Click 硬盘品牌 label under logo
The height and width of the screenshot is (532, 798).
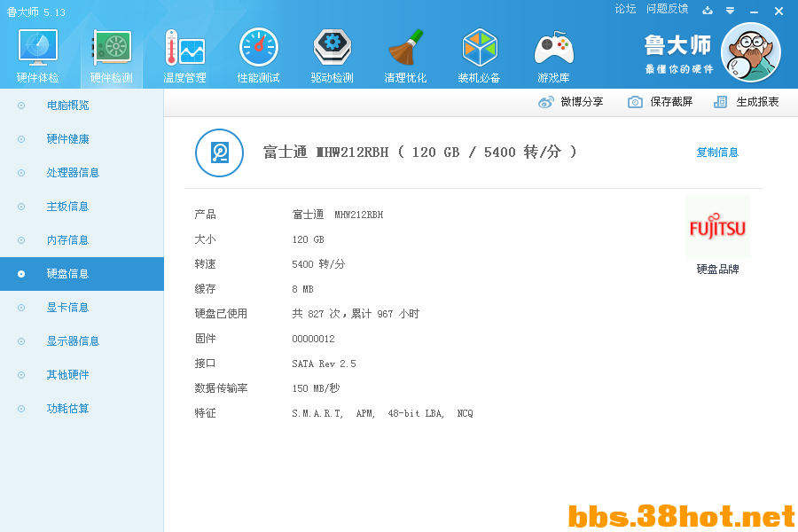717,269
